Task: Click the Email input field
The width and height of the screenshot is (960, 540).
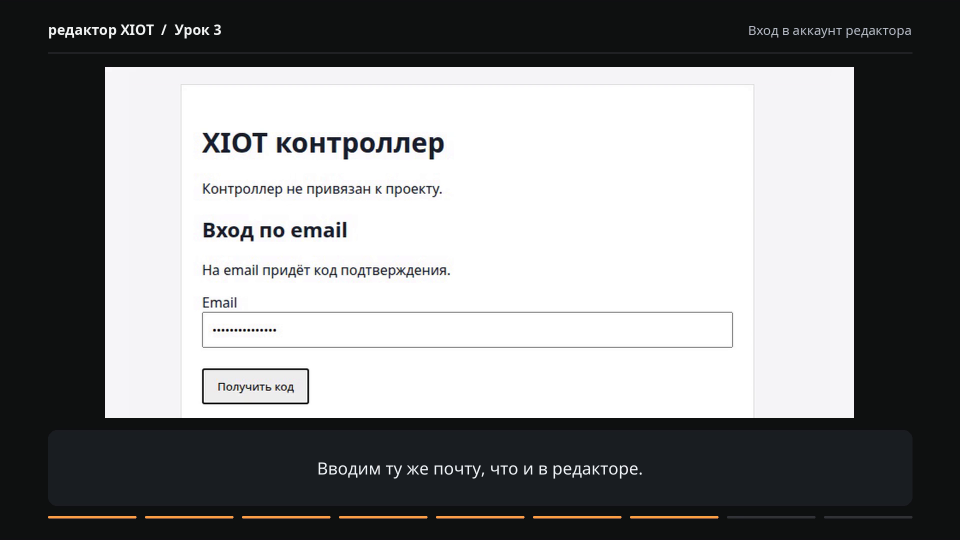Action: (467, 330)
